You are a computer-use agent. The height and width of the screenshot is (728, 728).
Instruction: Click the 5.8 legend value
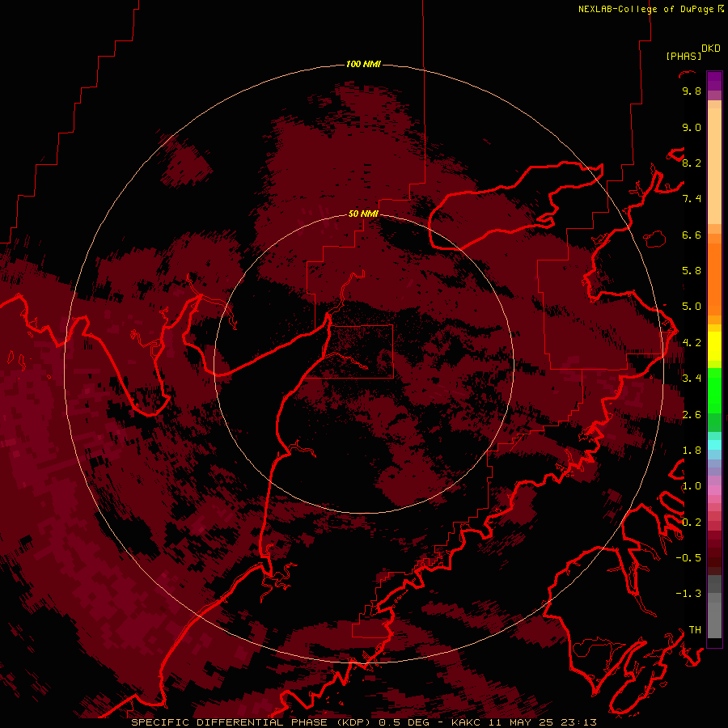[x=692, y=271]
